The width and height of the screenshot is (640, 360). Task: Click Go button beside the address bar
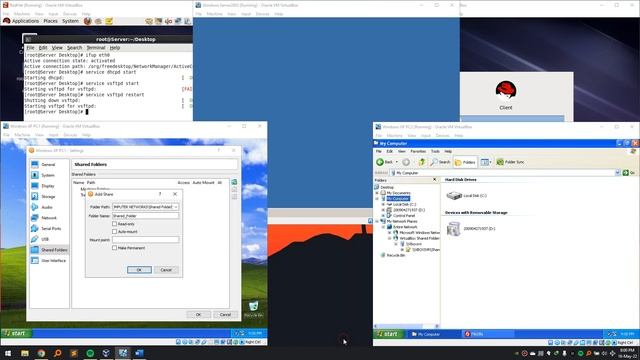click(x=629, y=173)
